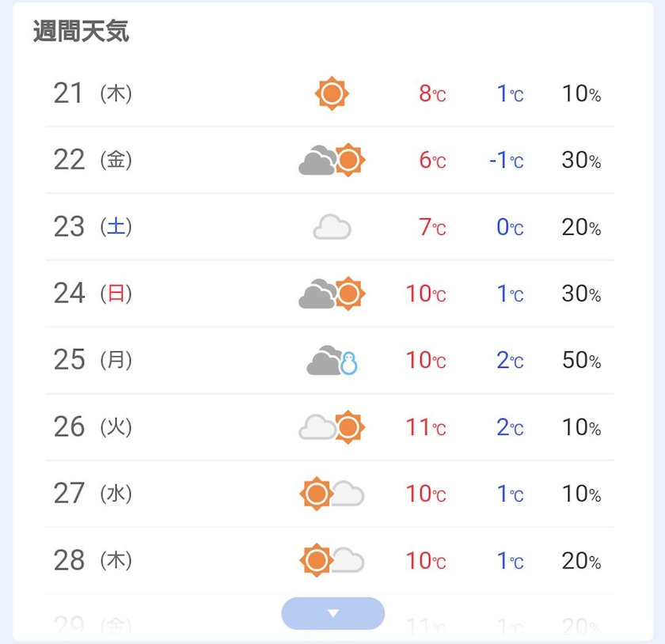Click the weather icon for Tuesday the 26th
The height and width of the screenshot is (644, 665).
(x=332, y=428)
